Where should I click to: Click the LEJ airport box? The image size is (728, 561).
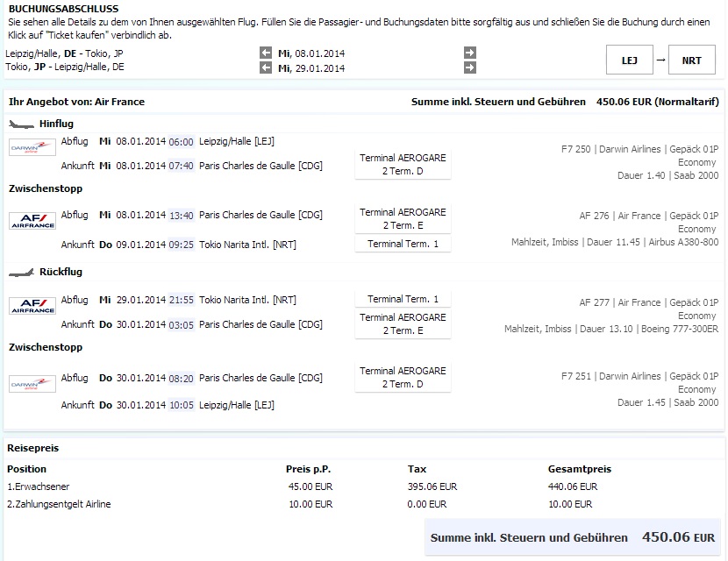[x=630, y=60]
